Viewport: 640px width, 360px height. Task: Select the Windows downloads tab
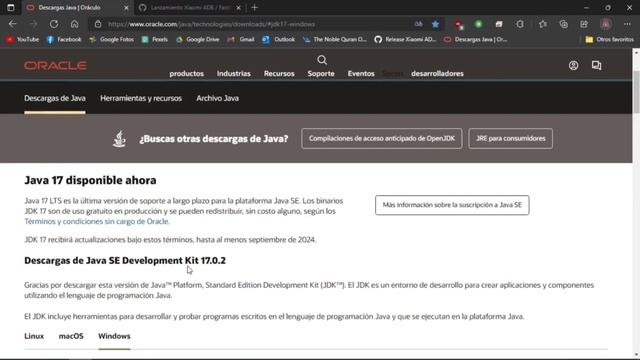114,336
